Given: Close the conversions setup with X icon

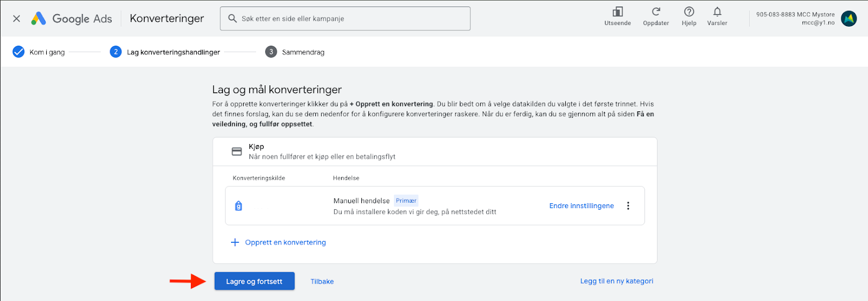Looking at the screenshot, I should [16, 18].
